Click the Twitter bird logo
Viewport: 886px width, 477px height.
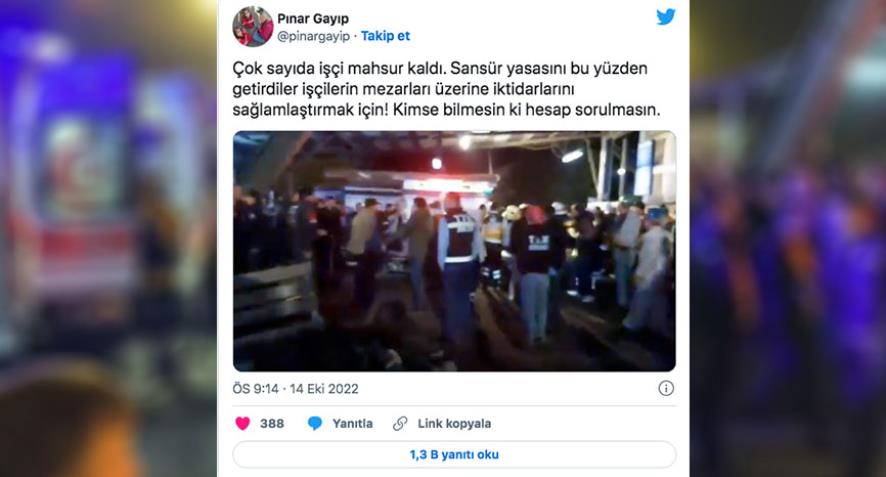click(666, 17)
